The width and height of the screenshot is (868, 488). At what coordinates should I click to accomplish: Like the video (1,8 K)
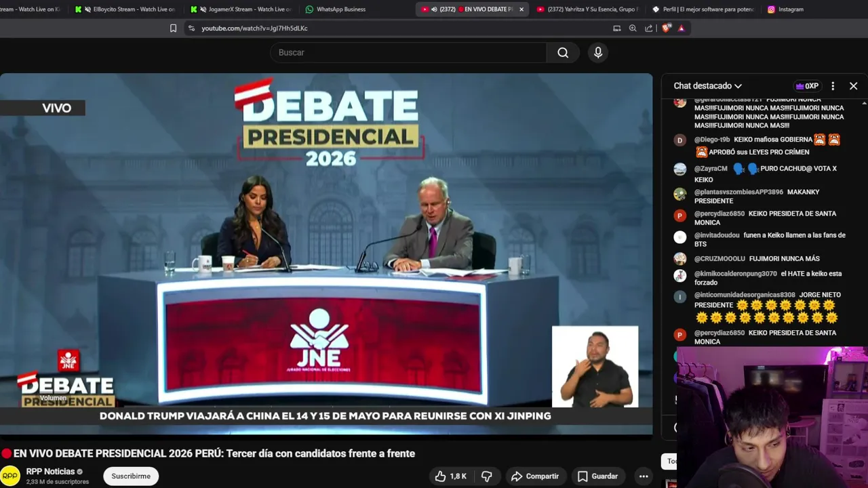click(450, 476)
